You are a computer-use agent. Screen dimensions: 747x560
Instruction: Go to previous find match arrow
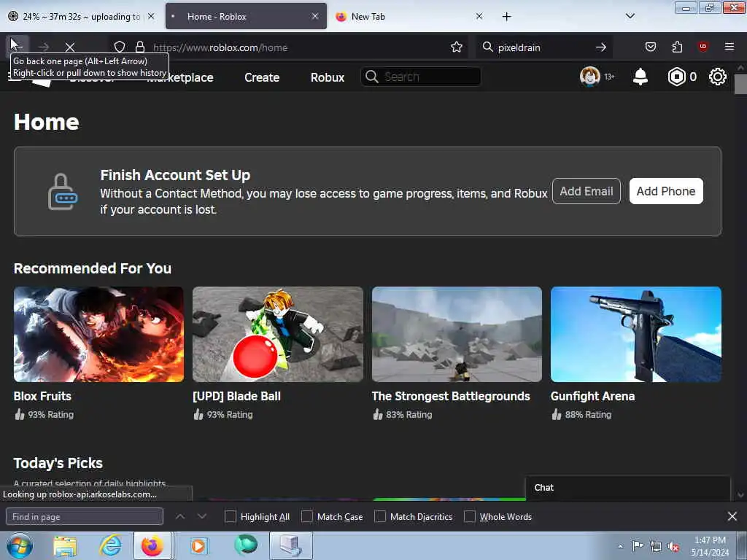180,516
